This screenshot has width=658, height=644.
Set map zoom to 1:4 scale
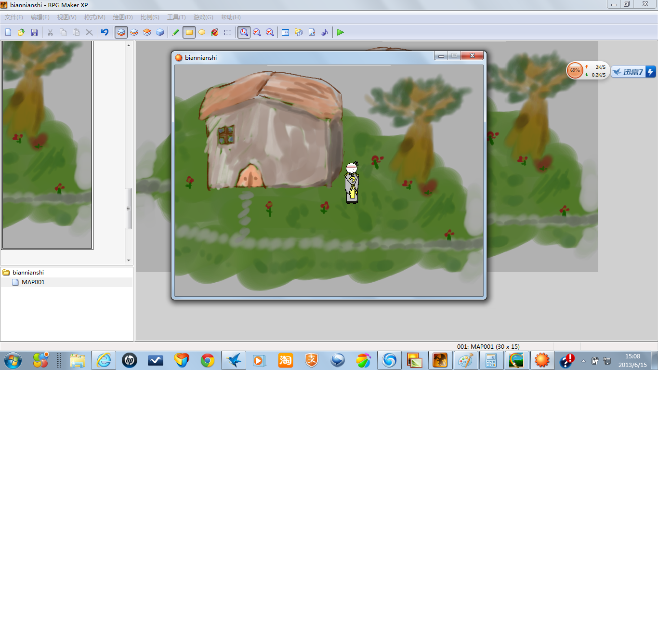(270, 32)
